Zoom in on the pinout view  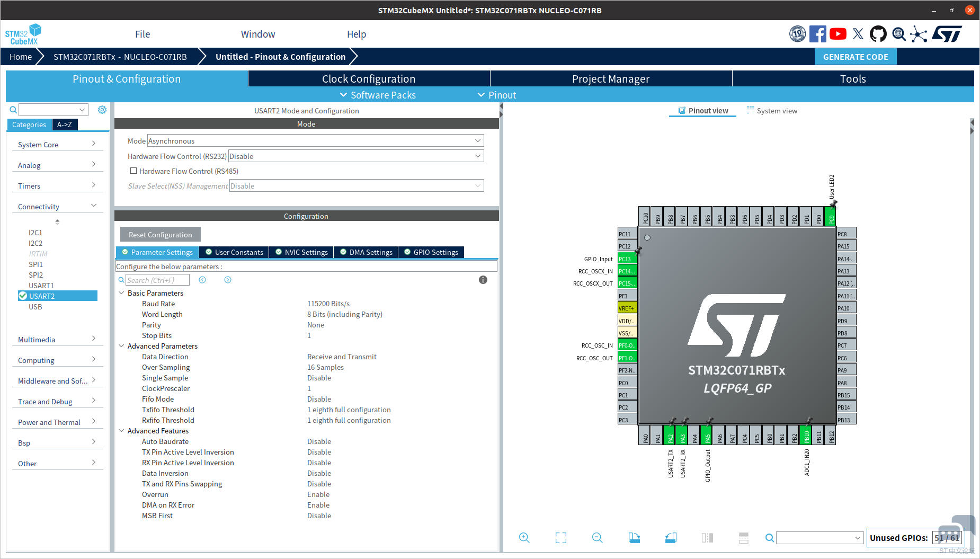(x=524, y=538)
